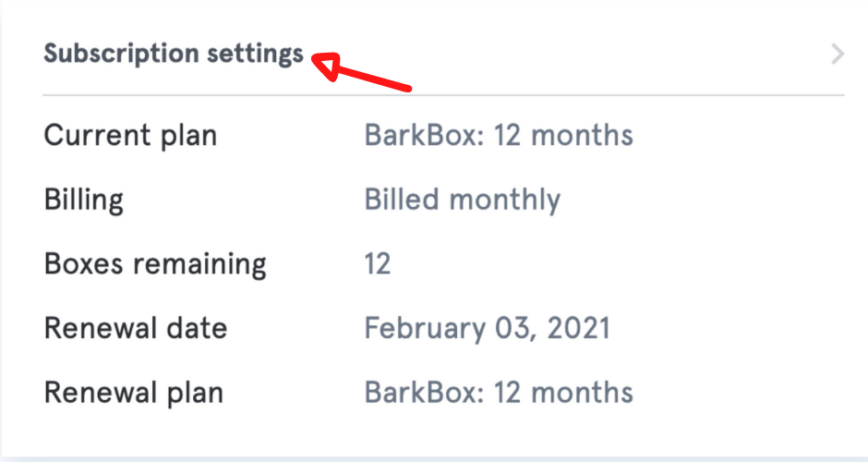Screen dimensions: 868x462
Task: Open the Subscription settings header
Action: click(174, 54)
